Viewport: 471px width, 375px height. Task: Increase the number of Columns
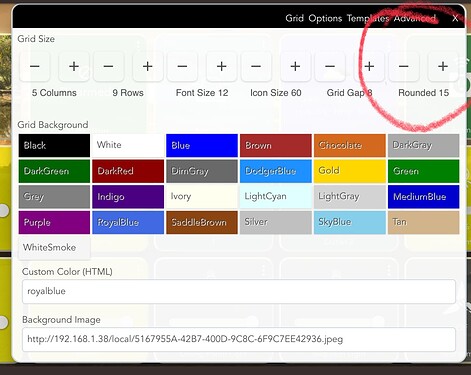coord(74,66)
